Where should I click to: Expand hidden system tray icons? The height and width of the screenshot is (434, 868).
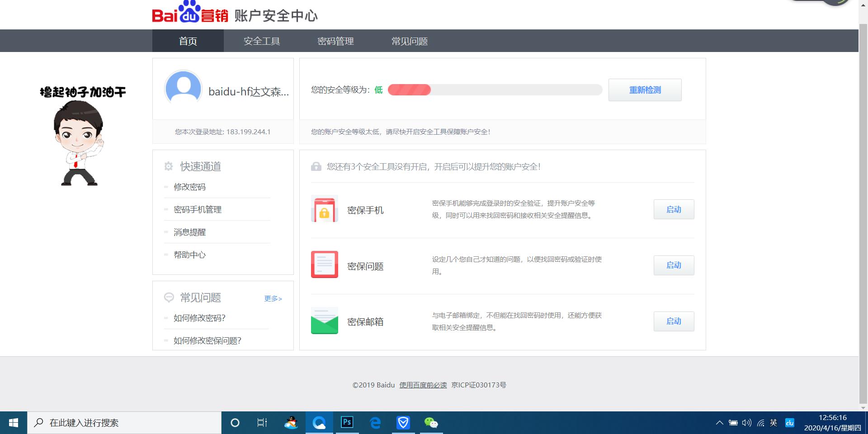(720, 423)
